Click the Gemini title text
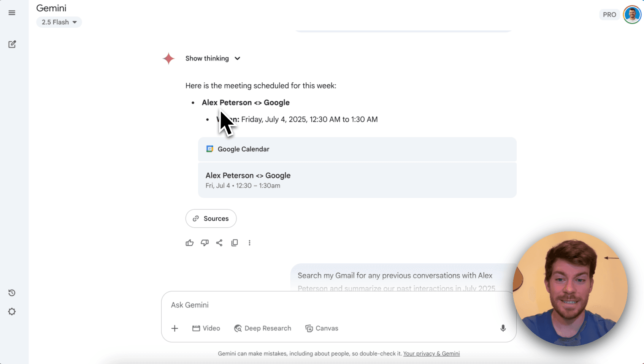Viewport: 644px width, 364px height. pos(51,8)
